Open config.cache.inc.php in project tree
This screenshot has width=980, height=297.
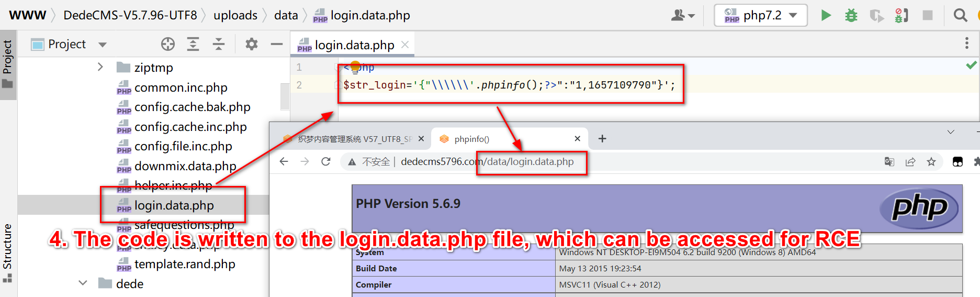(x=190, y=127)
